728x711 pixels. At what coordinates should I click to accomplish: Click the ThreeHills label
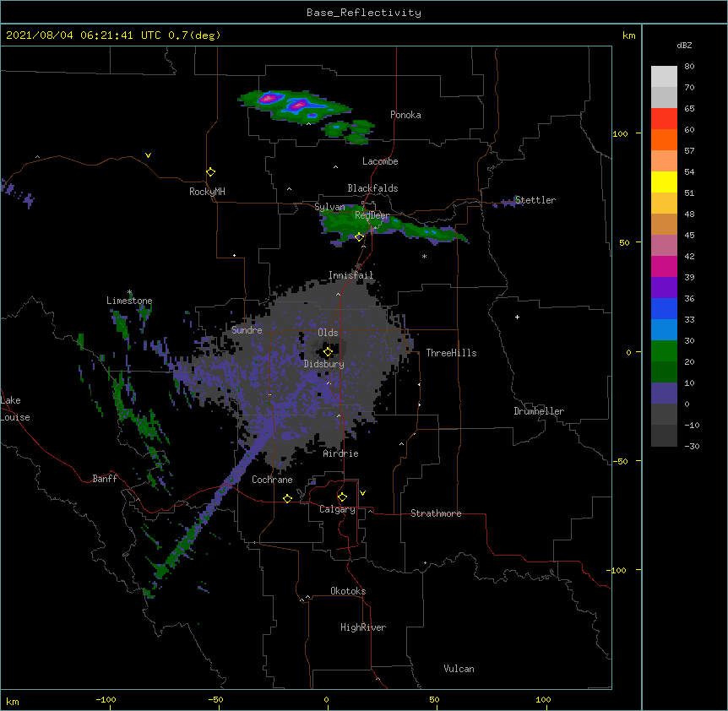[451, 353]
